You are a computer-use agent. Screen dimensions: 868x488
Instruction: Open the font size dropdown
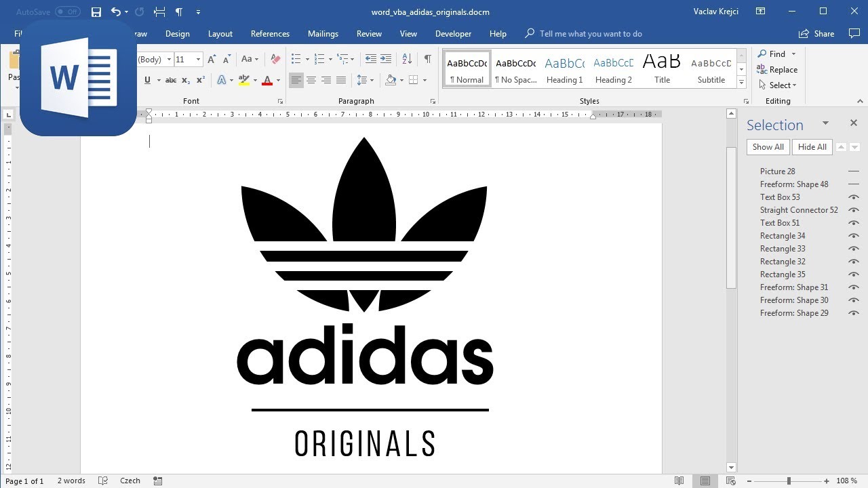(x=198, y=60)
